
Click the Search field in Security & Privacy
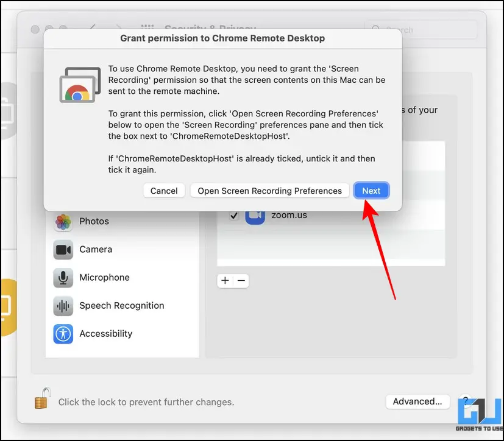point(421,30)
